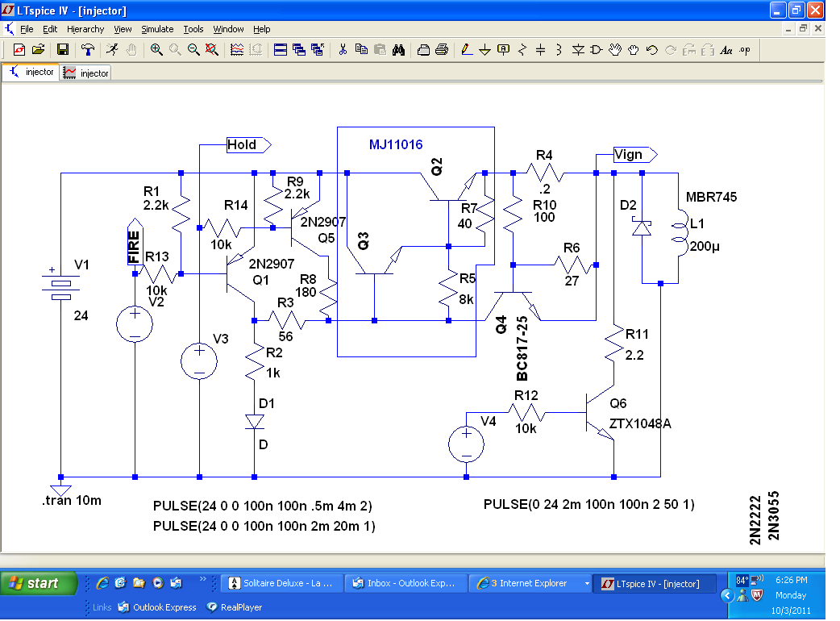Click the 'BC817-25' transistor label

(522, 348)
